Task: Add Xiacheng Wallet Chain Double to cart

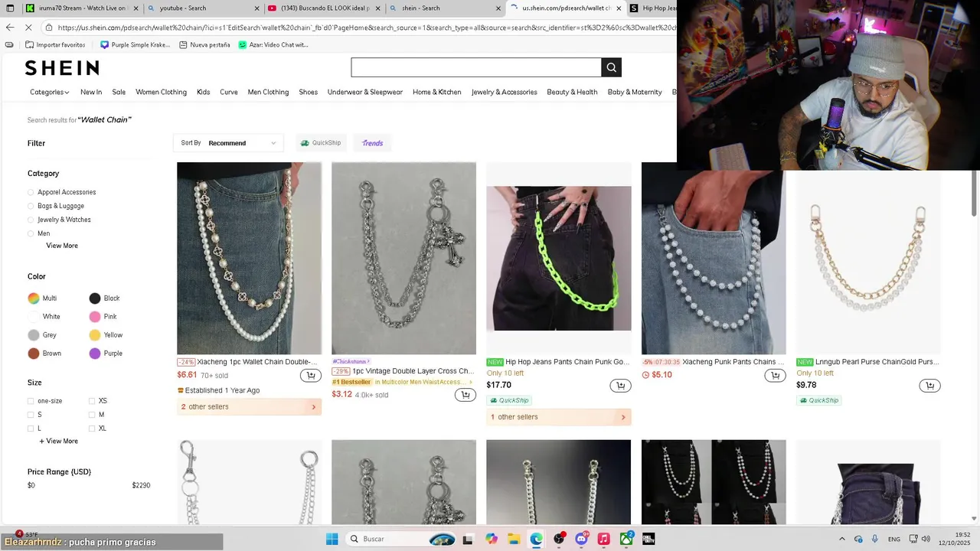Action: pyautogui.click(x=310, y=375)
